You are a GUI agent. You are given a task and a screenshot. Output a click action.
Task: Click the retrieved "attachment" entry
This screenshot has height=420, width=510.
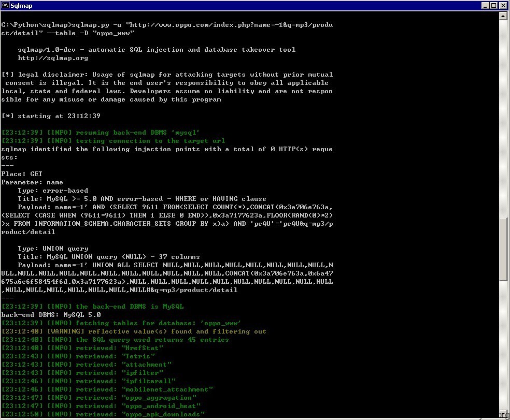(x=87, y=365)
